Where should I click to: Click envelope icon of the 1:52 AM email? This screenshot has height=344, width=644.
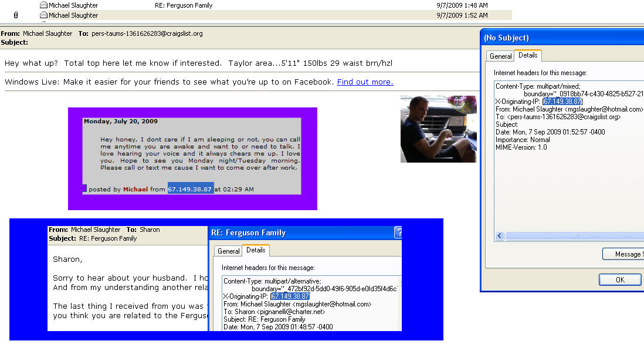coord(43,15)
